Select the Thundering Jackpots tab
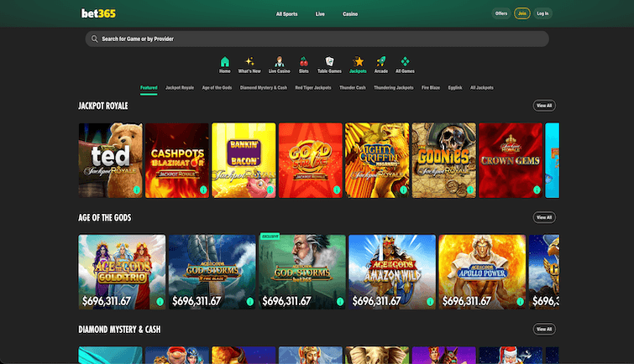634x364 pixels. (394, 88)
